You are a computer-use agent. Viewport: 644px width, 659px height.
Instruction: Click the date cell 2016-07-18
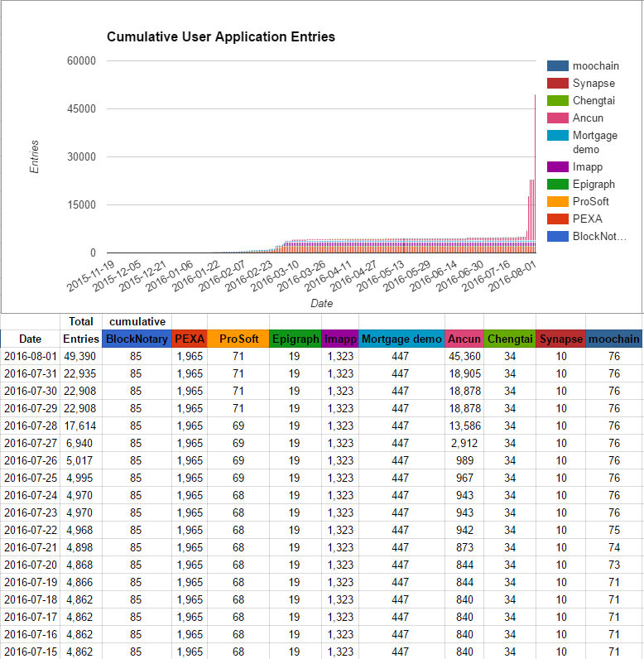(31, 599)
